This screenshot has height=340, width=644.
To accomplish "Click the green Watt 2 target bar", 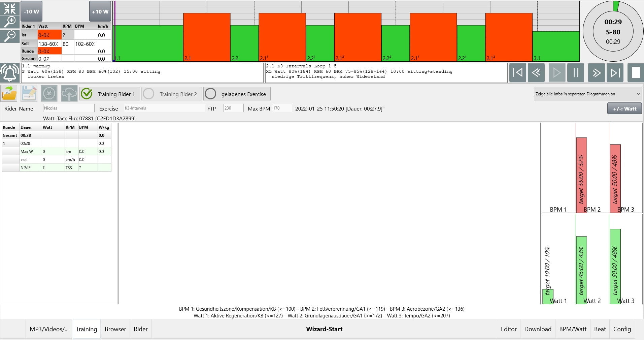I will pyautogui.click(x=581, y=270).
